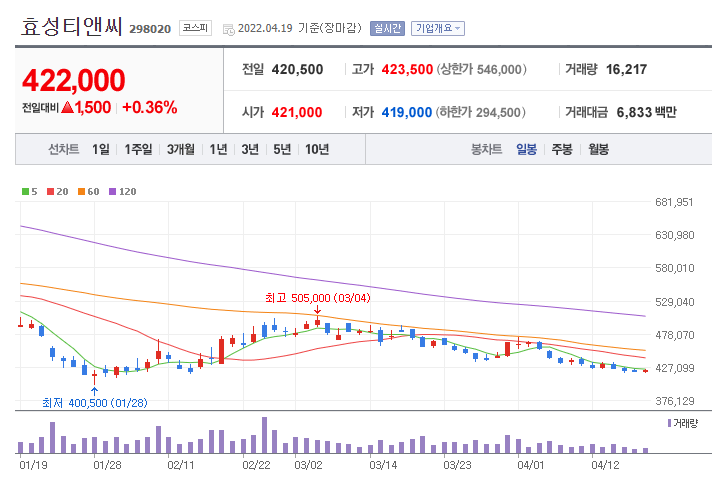The image size is (712, 492).
Task: Select the 1일 line chart tab
Action: click(101, 149)
